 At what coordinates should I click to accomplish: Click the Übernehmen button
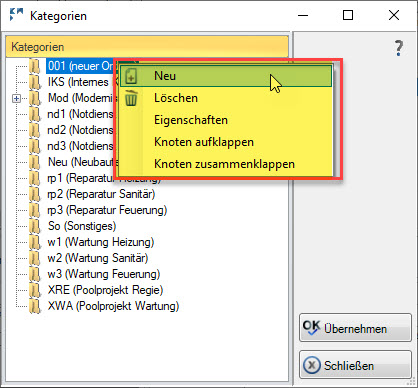click(x=355, y=328)
